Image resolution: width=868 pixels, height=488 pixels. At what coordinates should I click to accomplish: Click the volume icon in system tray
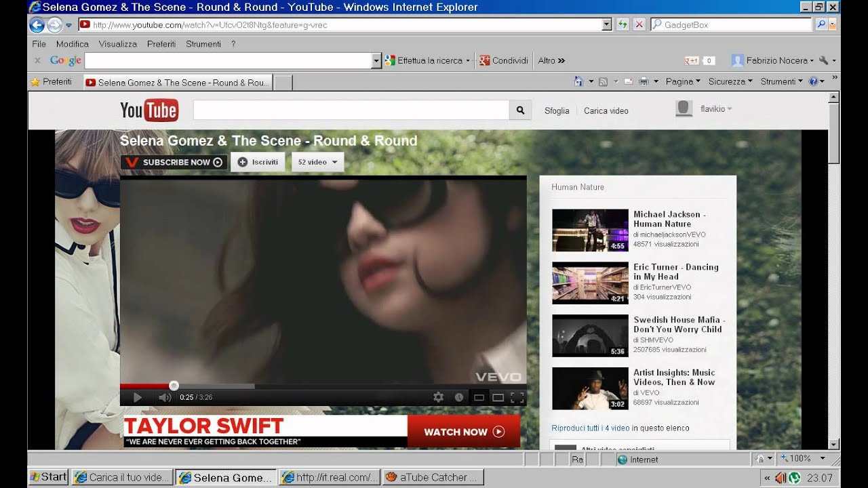(x=780, y=478)
